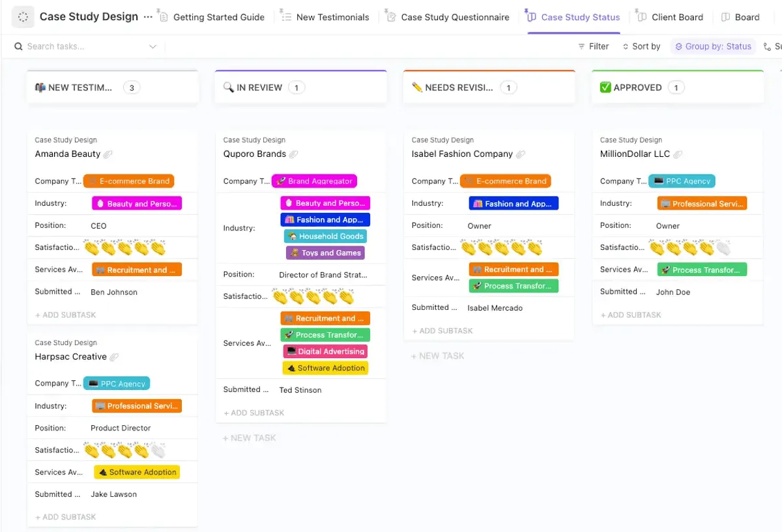Open the Quporo Brands task card
The height and width of the screenshot is (532, 782).
(x=254, y=154)
